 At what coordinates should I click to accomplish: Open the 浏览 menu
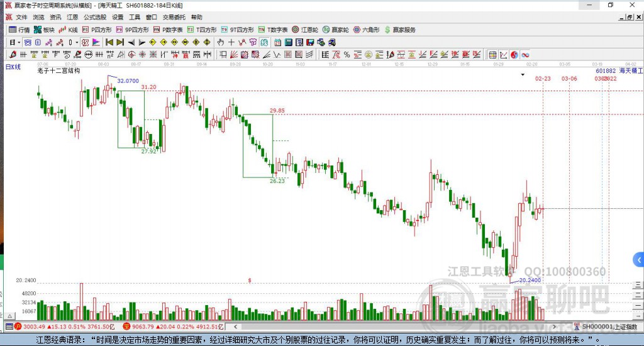tap(38, 17)
